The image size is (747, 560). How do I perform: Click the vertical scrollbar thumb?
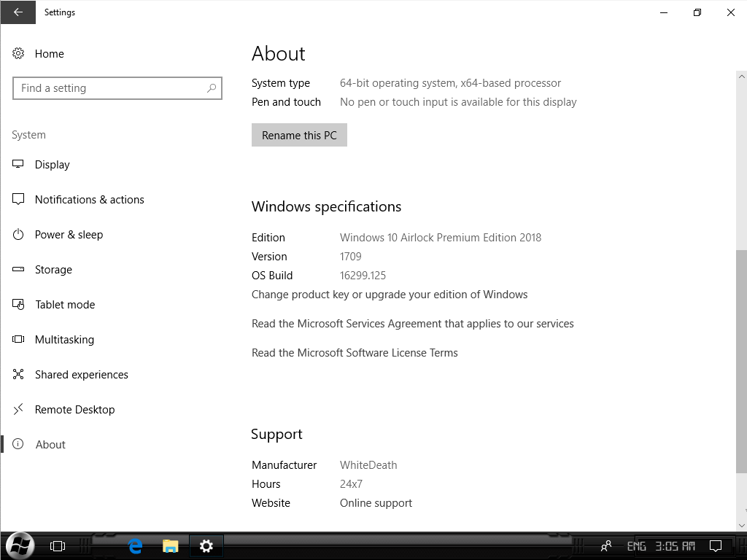click(741, 361)
